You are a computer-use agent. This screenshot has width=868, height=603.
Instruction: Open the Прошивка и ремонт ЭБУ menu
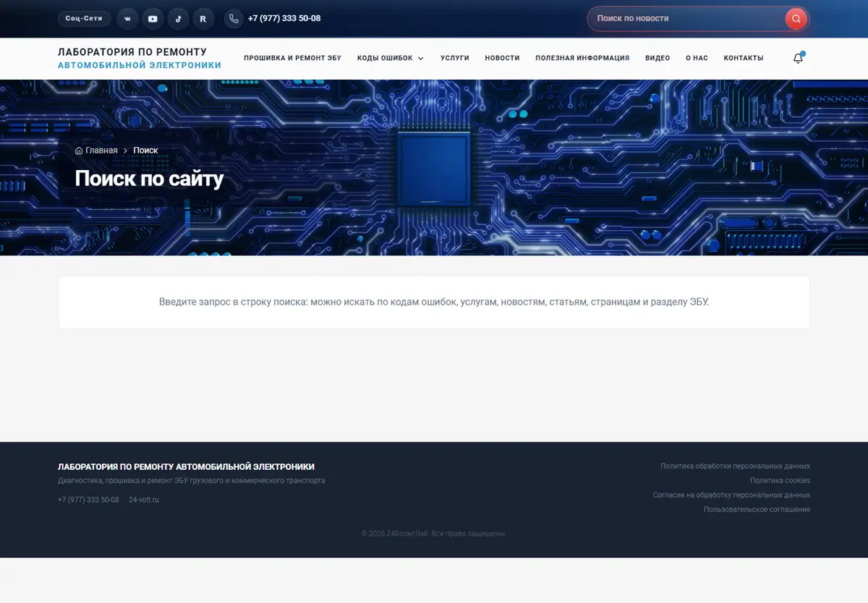(x=292, y=58)
